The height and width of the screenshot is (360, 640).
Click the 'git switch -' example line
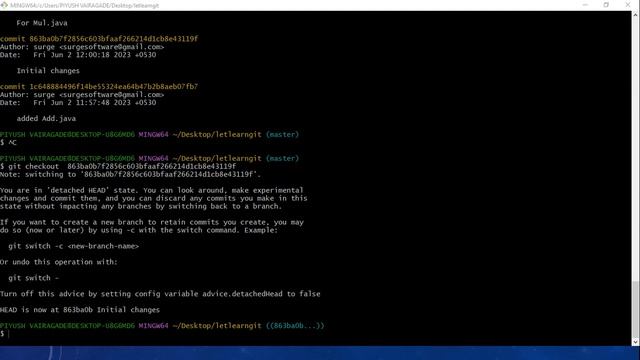click(x=33, y=278)
